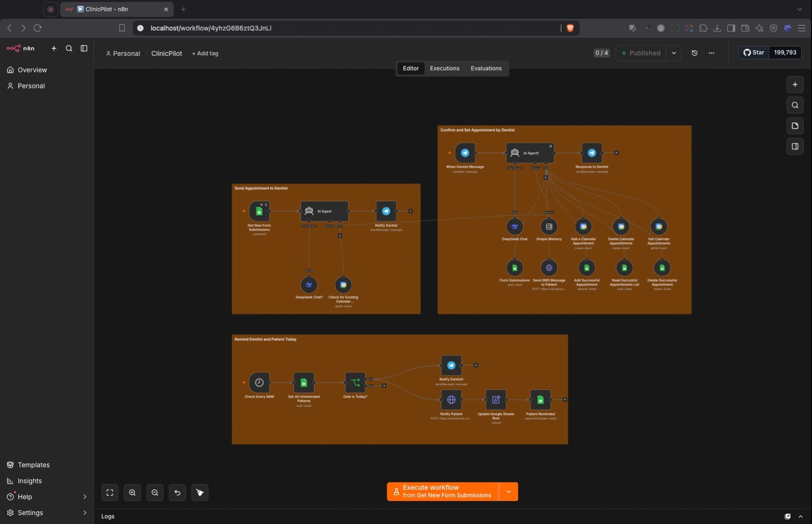Open Get Calendar Appointments node
812x524 pixels.
point(659,226)
